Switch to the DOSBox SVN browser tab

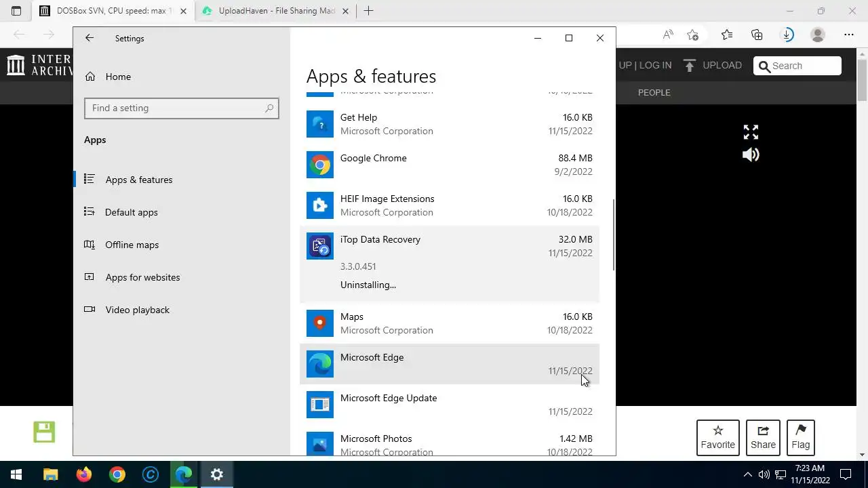tap(115, 11)
